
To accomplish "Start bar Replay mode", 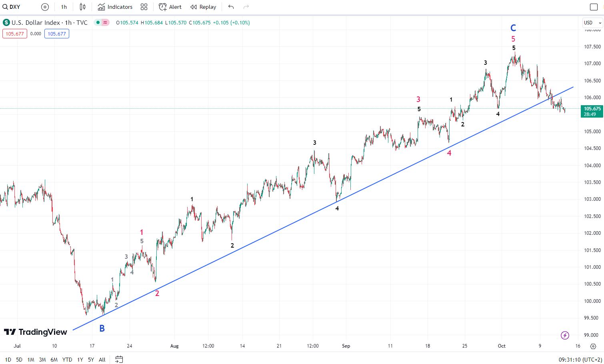I will pos(203,7).
